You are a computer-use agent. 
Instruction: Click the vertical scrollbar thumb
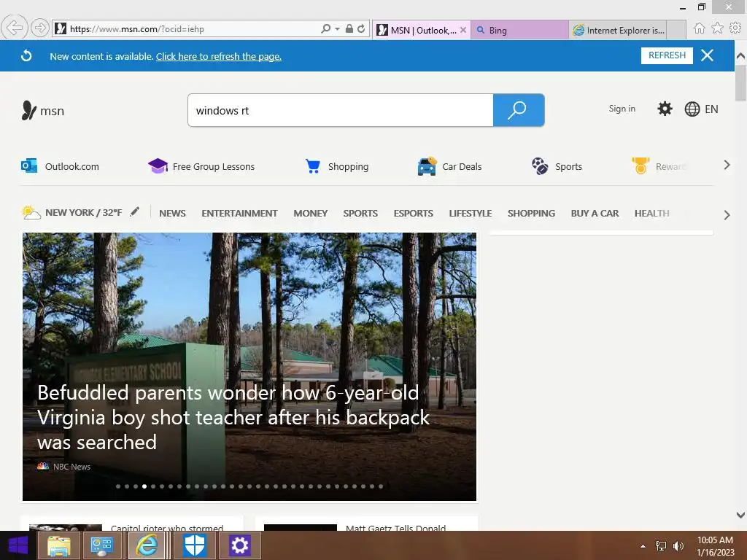tap(740, 83)
